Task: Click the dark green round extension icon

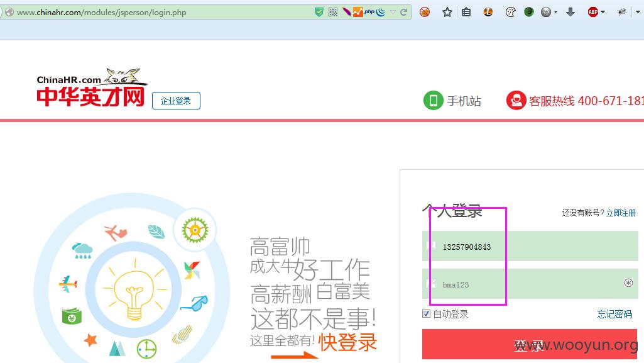Action: [529, 13]
